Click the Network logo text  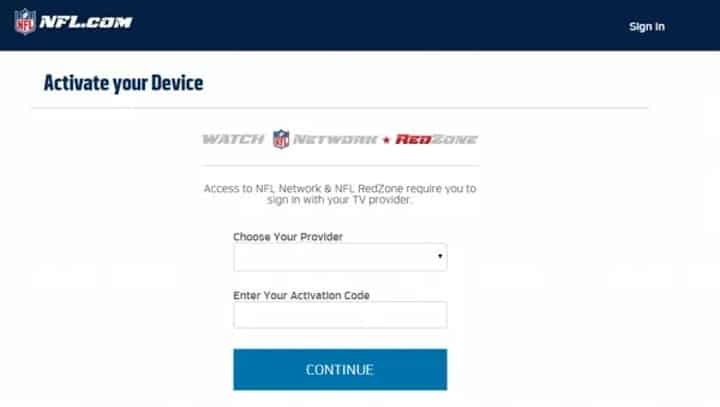pos(335,139)
